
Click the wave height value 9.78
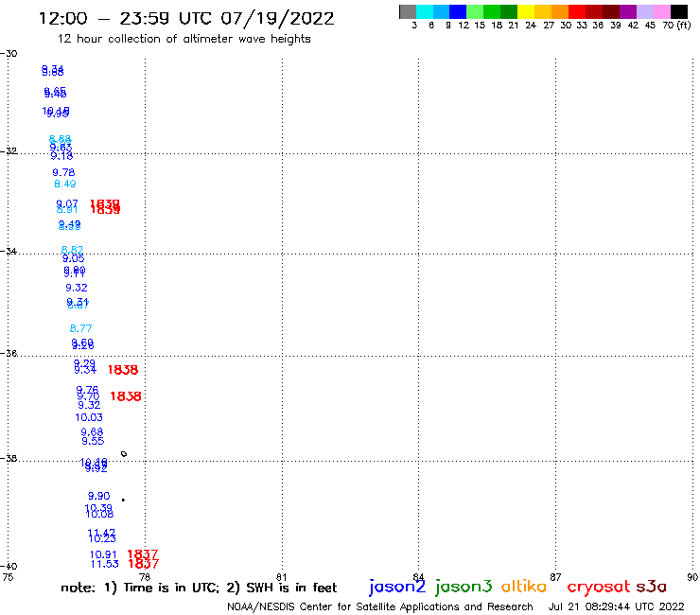(63, 172)
